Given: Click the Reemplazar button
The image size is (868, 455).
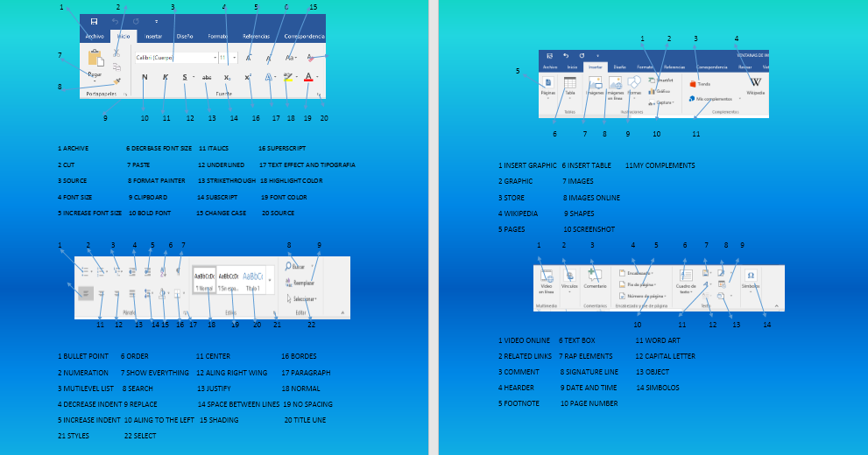Looking at the screenshot, I should point(300,283).
